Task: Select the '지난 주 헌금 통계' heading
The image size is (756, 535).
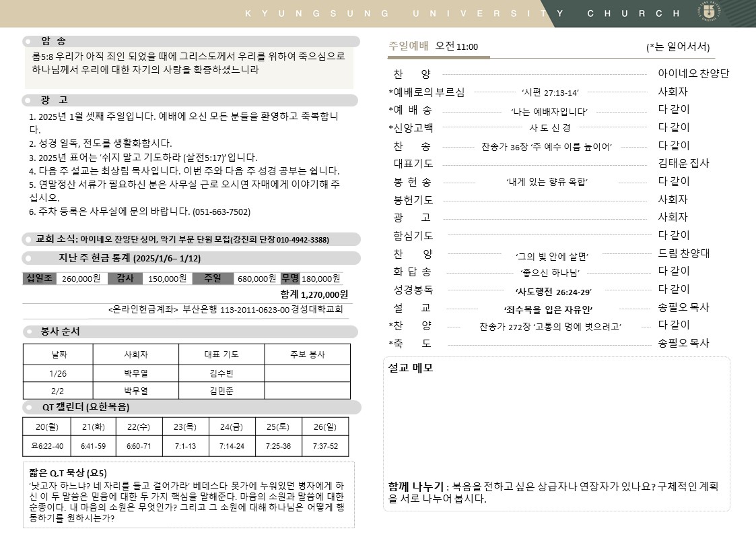Action: click(130, 258)
